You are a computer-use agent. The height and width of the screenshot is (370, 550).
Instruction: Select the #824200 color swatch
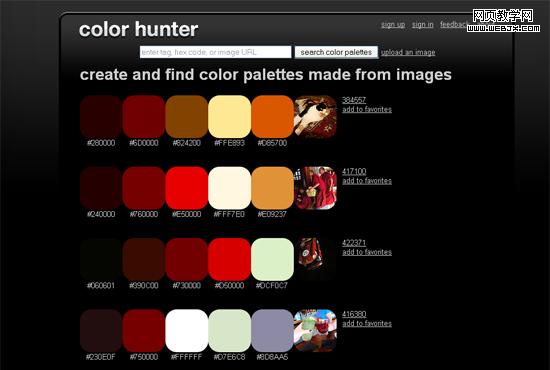187,117
